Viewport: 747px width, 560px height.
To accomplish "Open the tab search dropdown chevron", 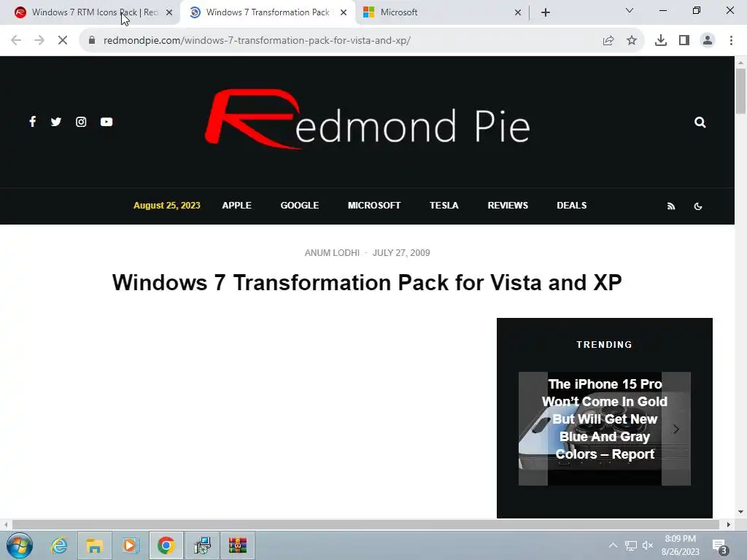I will coord(630,10).
